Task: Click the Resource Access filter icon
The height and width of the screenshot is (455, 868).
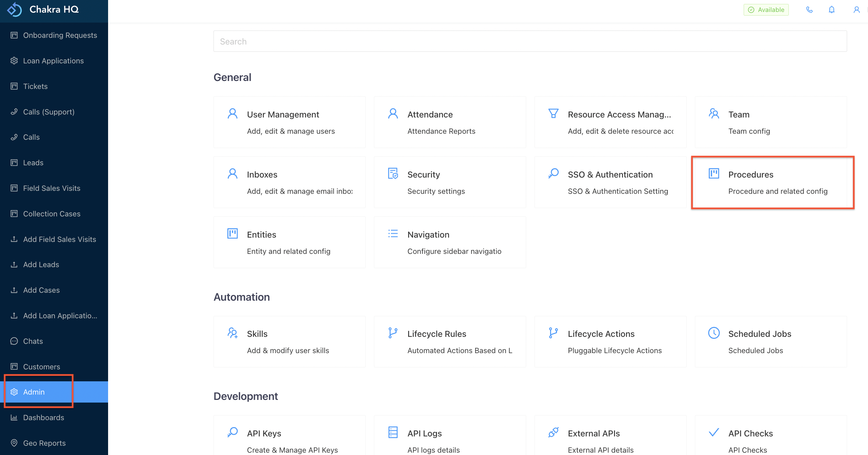Action: click(x=553, y=114)
